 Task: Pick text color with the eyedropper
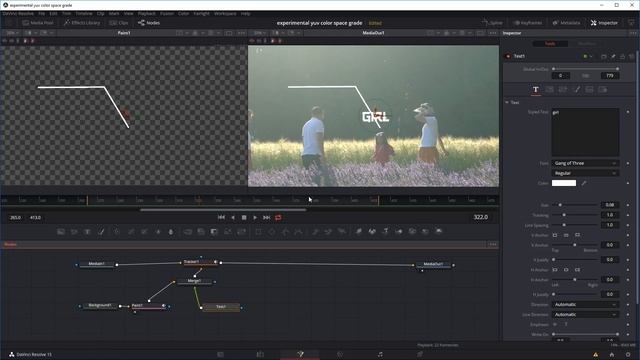pyautogui.click(x=584, y=183)
